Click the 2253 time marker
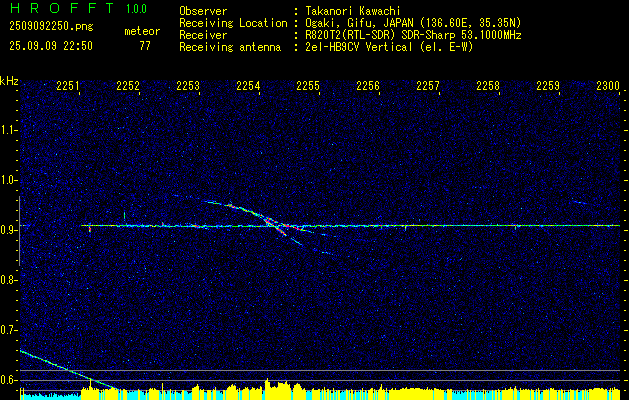629x400 pixels. [188, 86]
